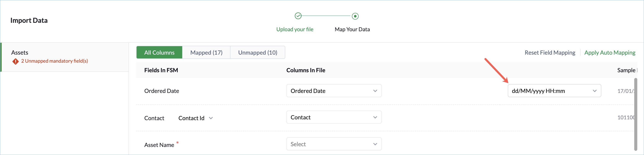Open the Asset Name Select dropdown
644x155 pixels.
click(x=333, y=144)
